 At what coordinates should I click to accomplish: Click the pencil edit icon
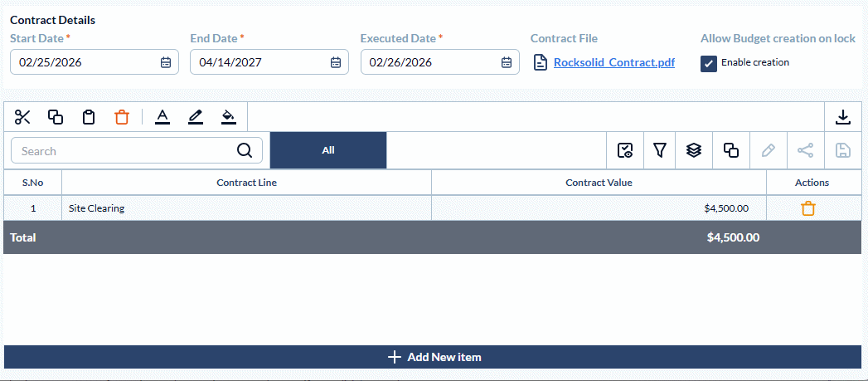[x=769, y=150]
